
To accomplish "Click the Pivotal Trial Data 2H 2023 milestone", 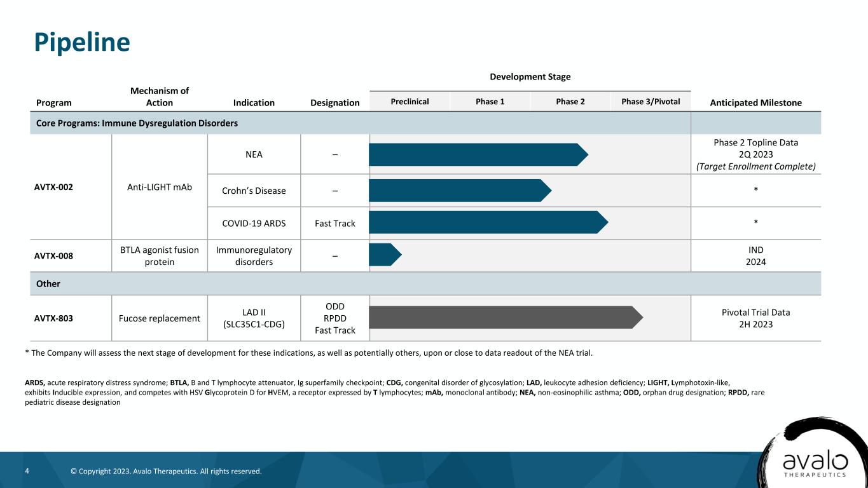I will point(755,318).
